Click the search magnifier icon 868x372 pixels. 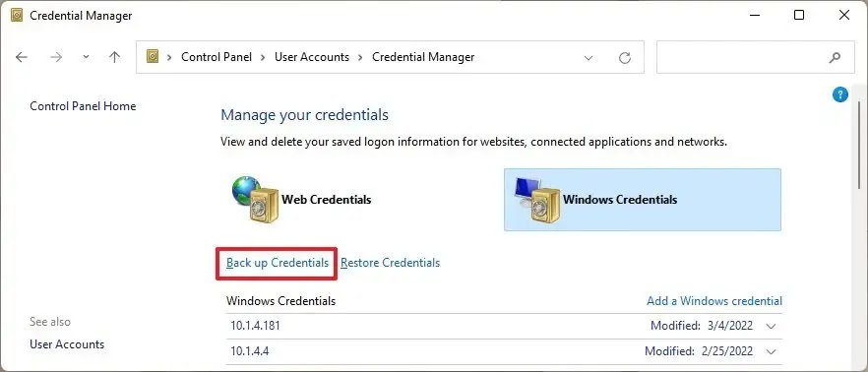pyautogui.click(x=835, y=57)
